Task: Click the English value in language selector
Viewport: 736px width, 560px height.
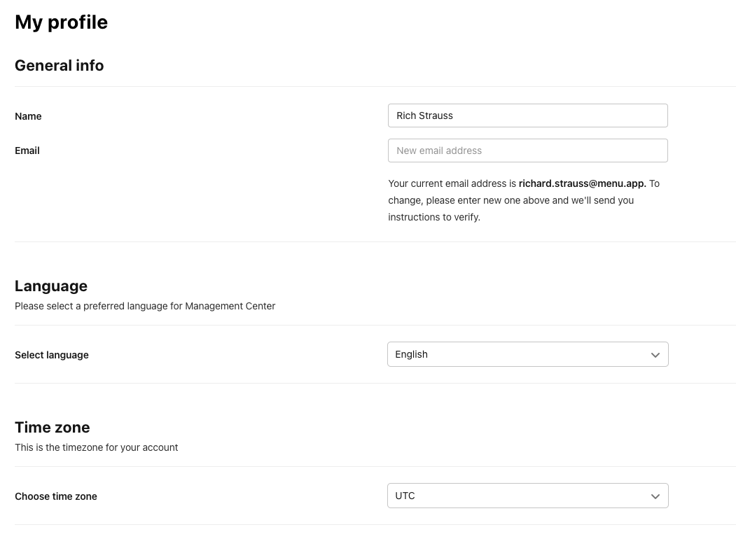Action: [x=411, y=355]
